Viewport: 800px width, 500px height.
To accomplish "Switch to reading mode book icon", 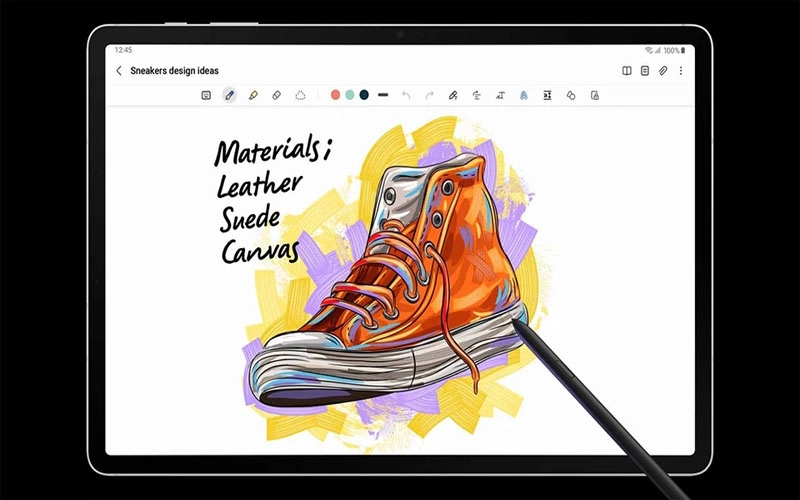I will (627, 71).
